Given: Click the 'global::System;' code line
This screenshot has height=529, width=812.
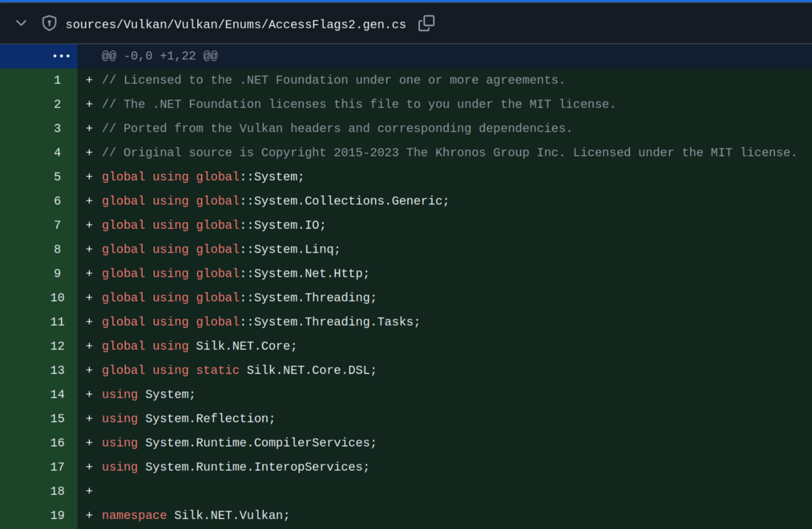Looking at the screenshot, I should (203, 177).
